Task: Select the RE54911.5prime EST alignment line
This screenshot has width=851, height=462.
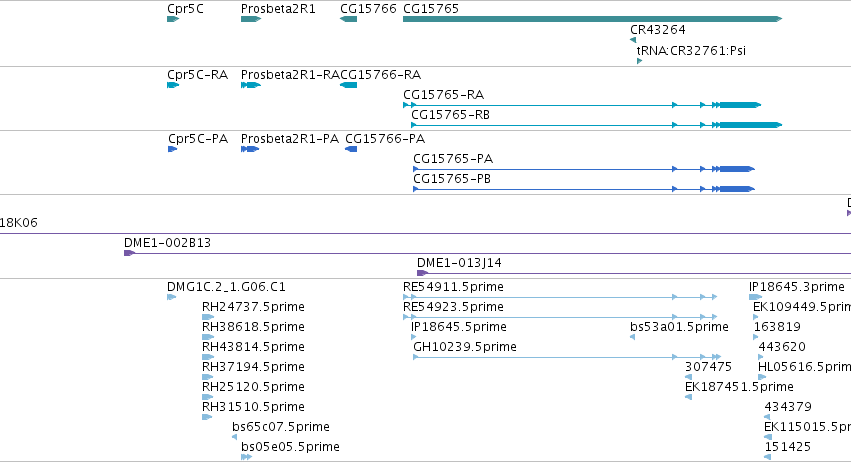Action: click(x=560, y=297)
